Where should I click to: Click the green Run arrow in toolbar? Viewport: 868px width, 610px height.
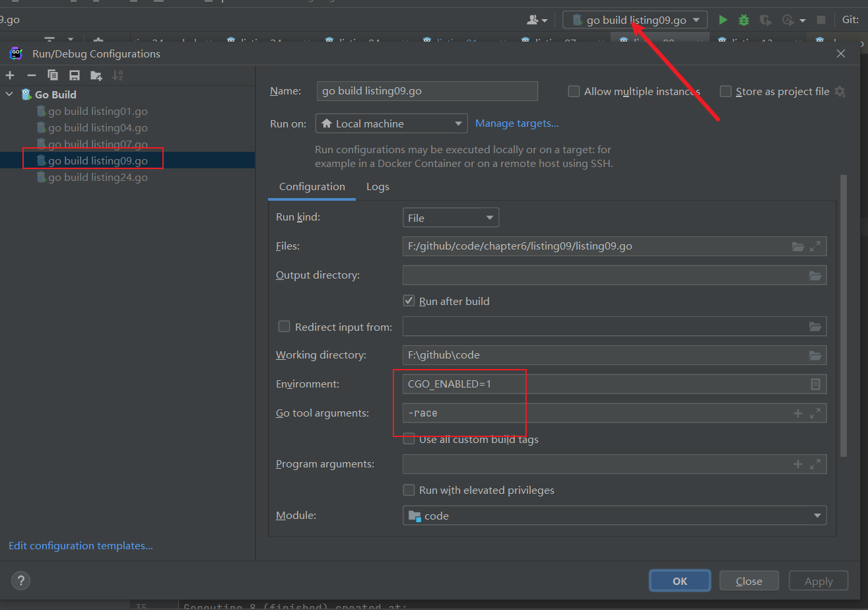click(x=723, y=20)
